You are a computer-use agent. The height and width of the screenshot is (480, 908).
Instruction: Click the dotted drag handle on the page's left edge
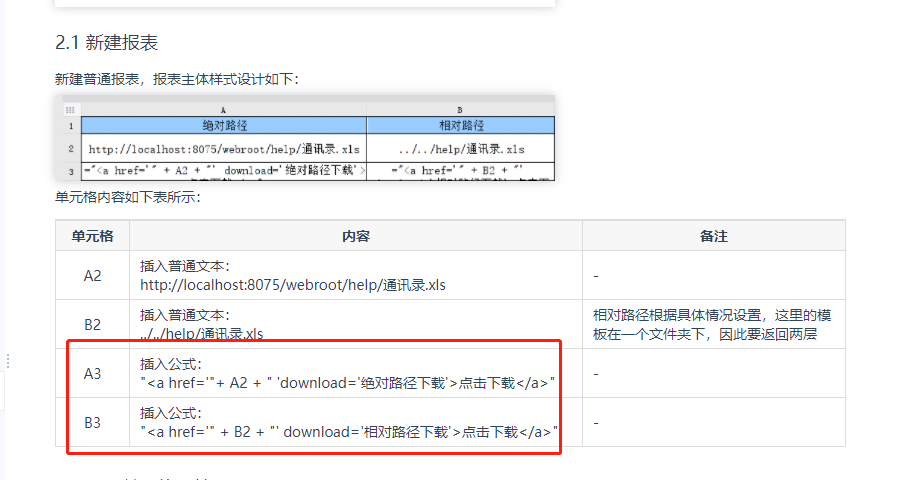tap(8, 361)
